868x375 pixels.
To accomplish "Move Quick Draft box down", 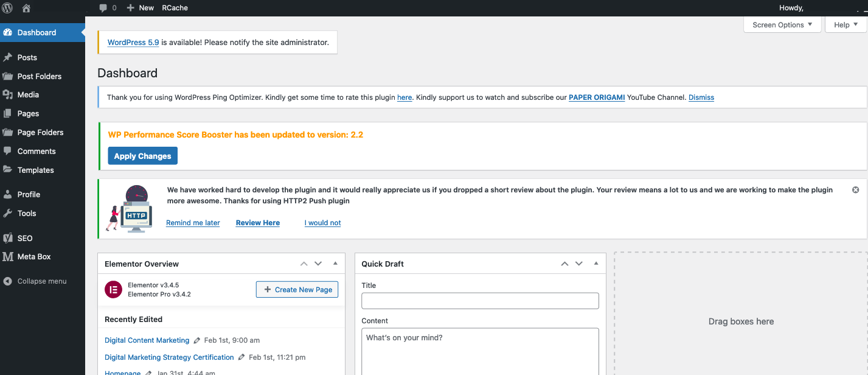I will (x=579, y=264).
